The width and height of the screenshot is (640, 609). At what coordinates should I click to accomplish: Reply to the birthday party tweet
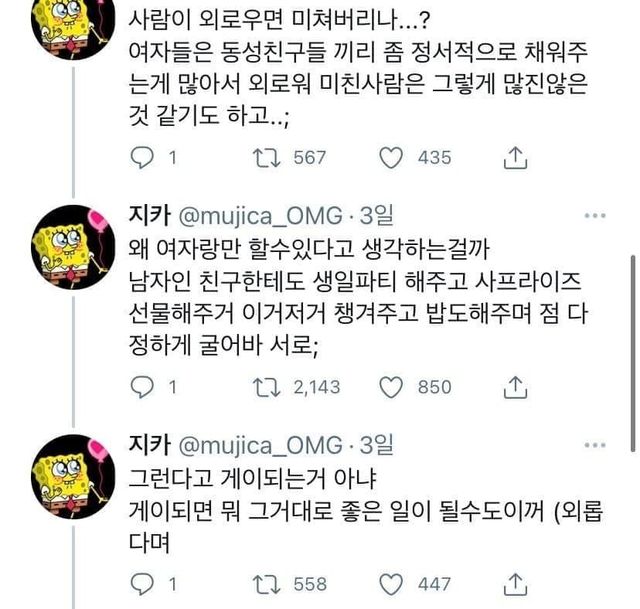[144, 386]
